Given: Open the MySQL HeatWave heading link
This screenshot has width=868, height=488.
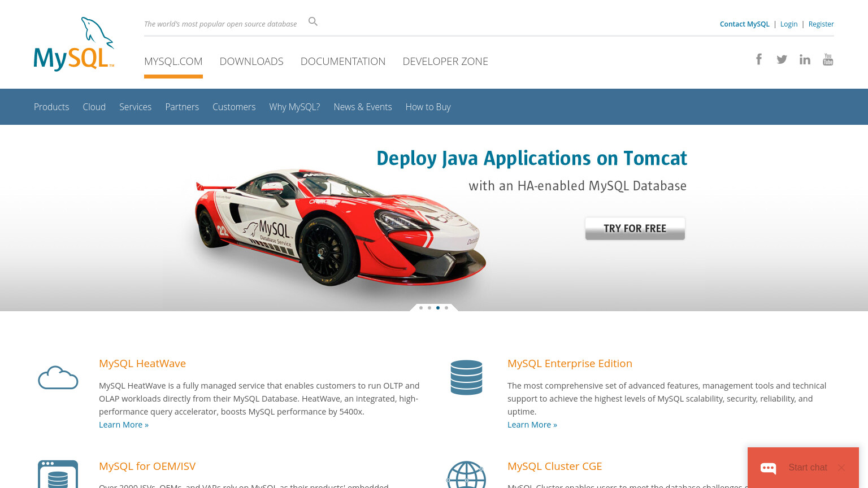Looking at the screenshot, I should click(142, 363).
